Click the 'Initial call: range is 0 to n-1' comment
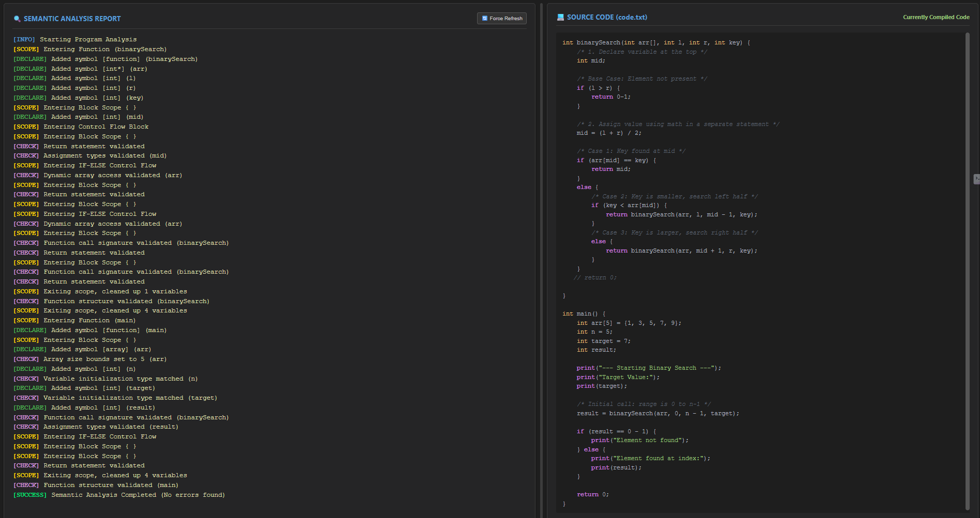 [x=644, y=404]
